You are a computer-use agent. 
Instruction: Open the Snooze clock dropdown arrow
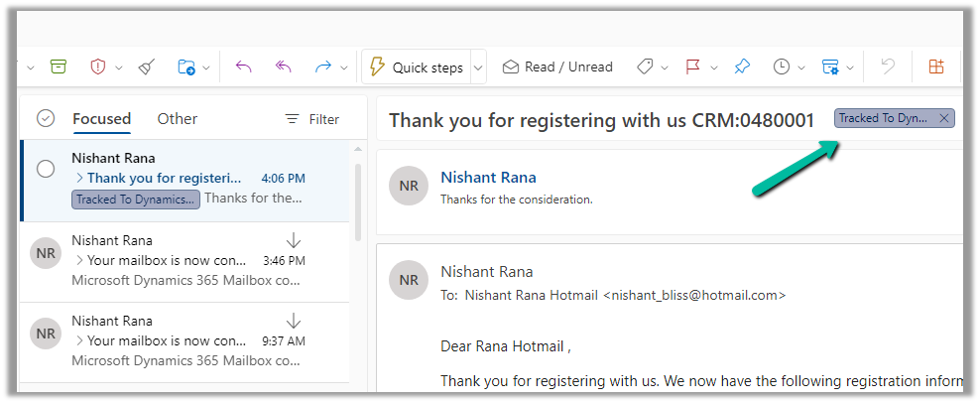[x=801, y=67]
